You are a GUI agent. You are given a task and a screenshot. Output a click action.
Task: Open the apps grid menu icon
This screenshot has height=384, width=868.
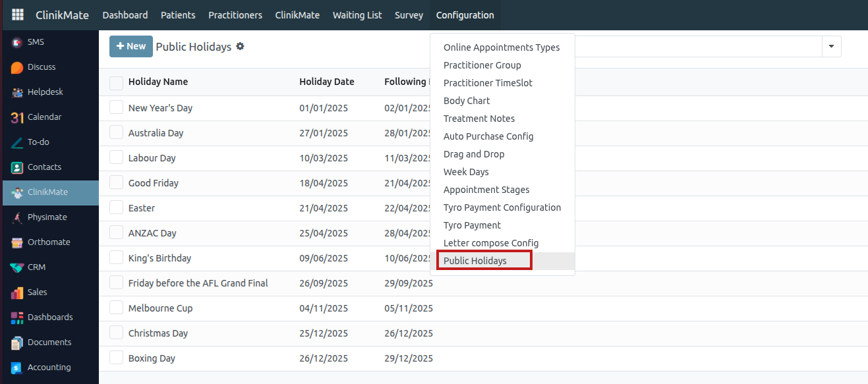tap(18, 14)
